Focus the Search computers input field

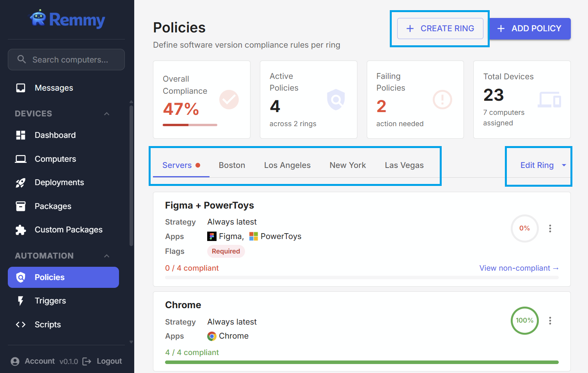point(70,60)
